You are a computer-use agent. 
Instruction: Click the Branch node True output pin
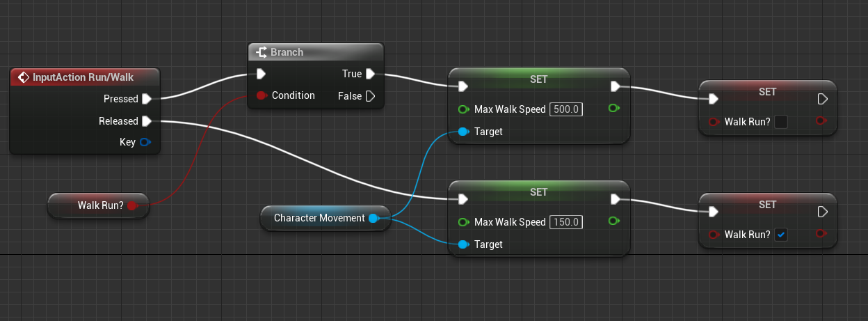click(371, 74)
